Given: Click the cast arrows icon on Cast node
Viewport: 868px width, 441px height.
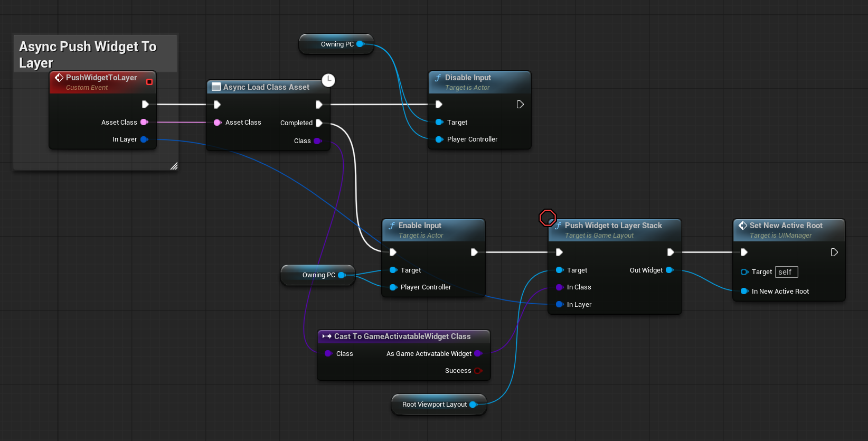Looking at the screenshot, I should (x=327, y=336).
